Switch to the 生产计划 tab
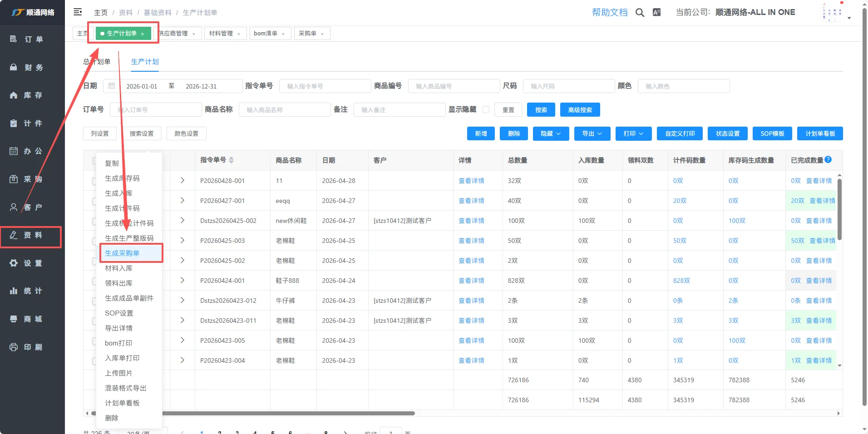868x434 pixels. tap(145, 62)
